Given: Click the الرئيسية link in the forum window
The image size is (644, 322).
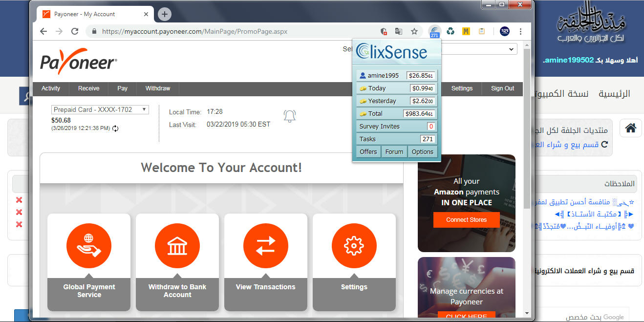Looking at the screenshot, I should [x=614, y=93].
